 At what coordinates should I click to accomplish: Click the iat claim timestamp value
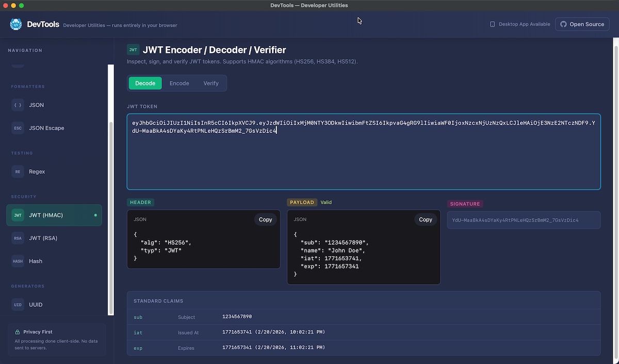pyautogui.click(x=273, y=332)
